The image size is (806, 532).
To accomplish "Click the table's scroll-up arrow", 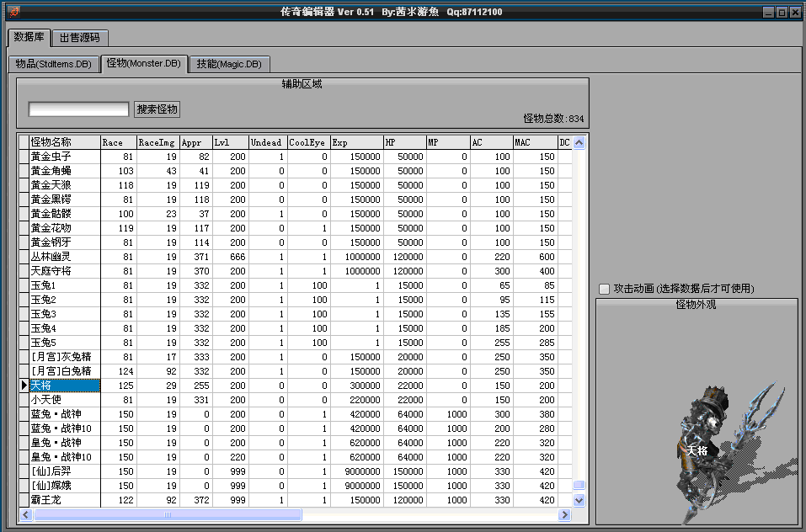I will point(579,142).
